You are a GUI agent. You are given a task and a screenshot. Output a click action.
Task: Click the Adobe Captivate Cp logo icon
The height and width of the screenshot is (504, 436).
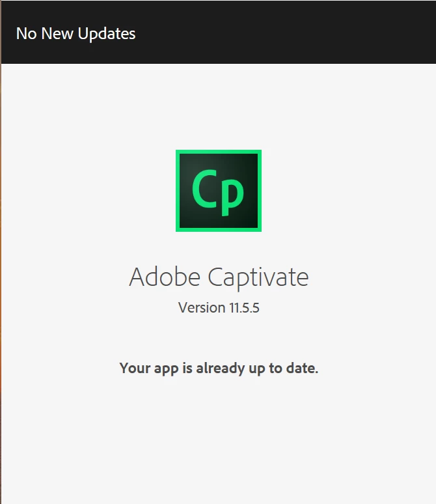[x=219, y=191]
